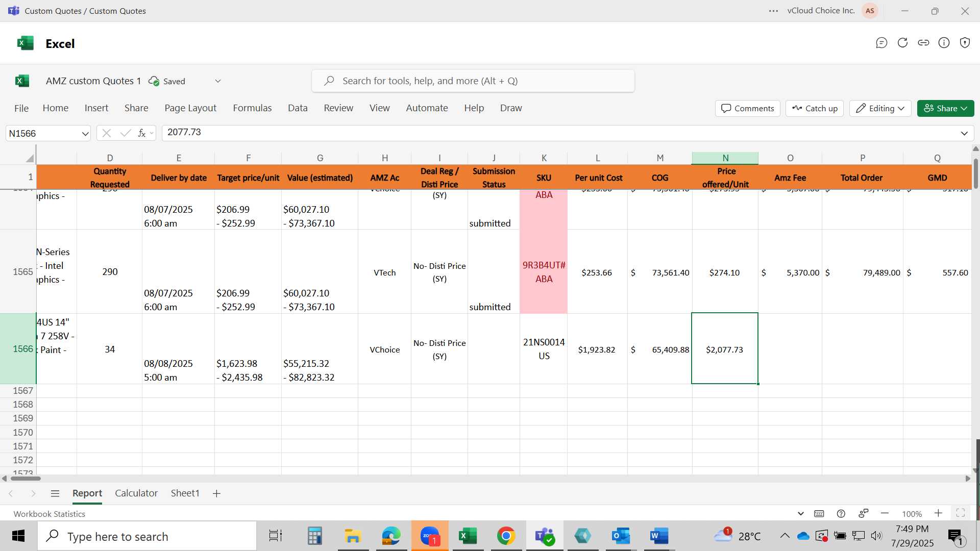The image size is (980, 551).
Task: Open the Draw ribbon tab
Action: coord(511,108)
